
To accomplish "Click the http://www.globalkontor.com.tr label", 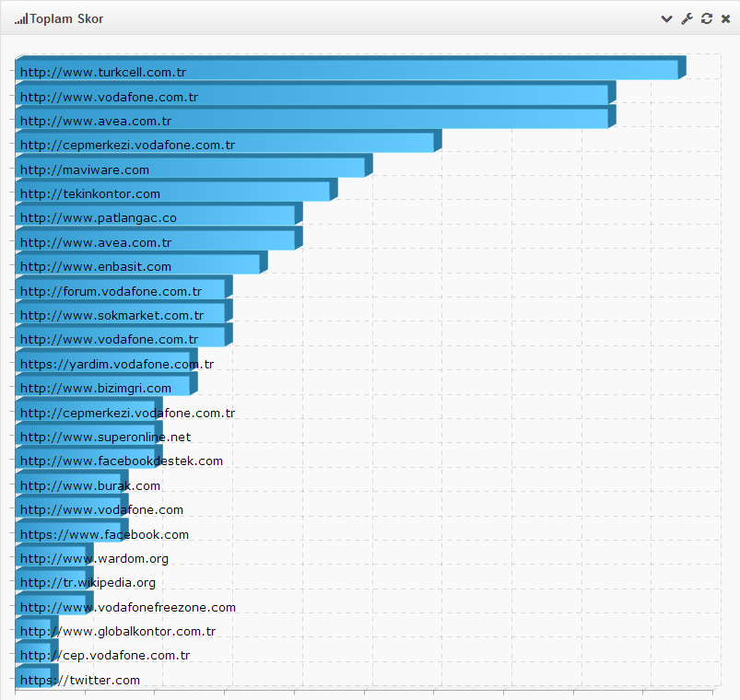I will pyautogui.click(x=118, y=632).
